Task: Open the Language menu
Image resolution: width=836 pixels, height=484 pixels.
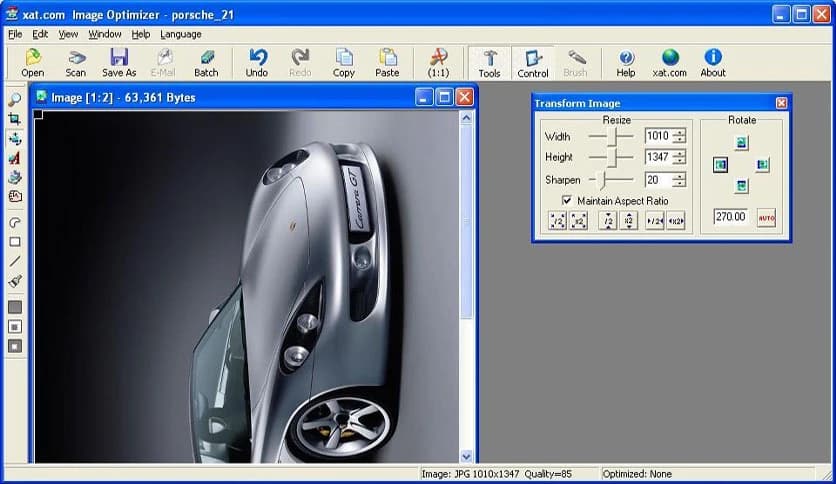Action: (181, 34)
